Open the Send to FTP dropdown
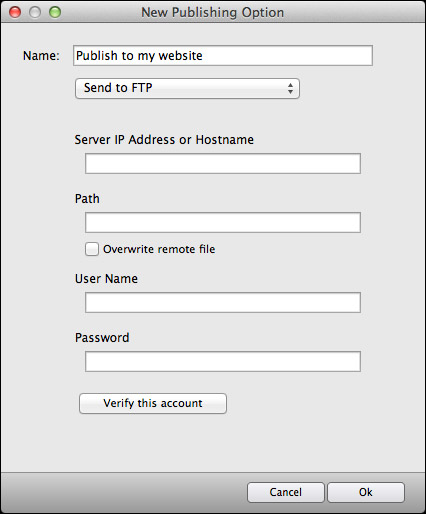 pyautogui.click(x=187, y=88)
